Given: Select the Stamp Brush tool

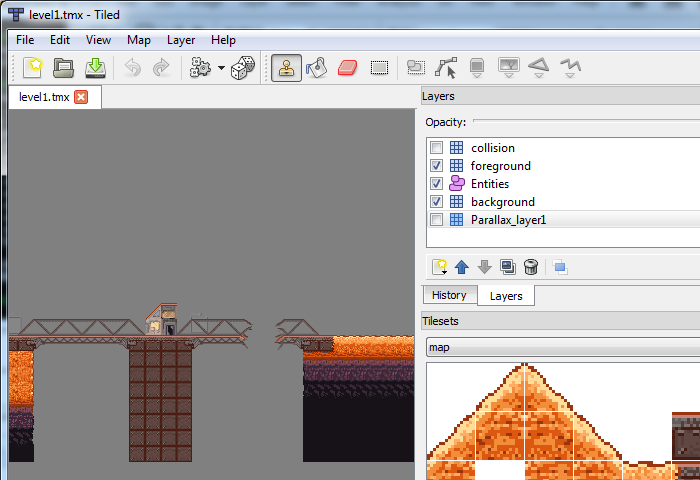Looking at the screenshot, I should 286,68.
